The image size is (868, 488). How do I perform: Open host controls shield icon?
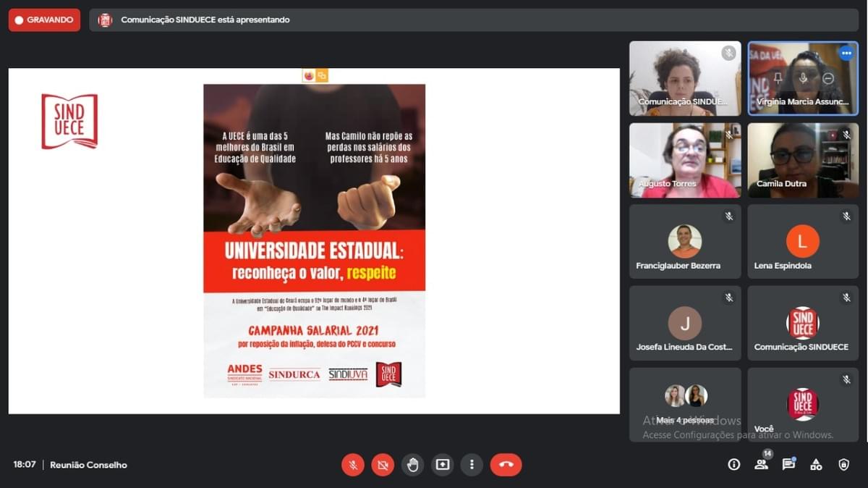click(x=843, y=465)
